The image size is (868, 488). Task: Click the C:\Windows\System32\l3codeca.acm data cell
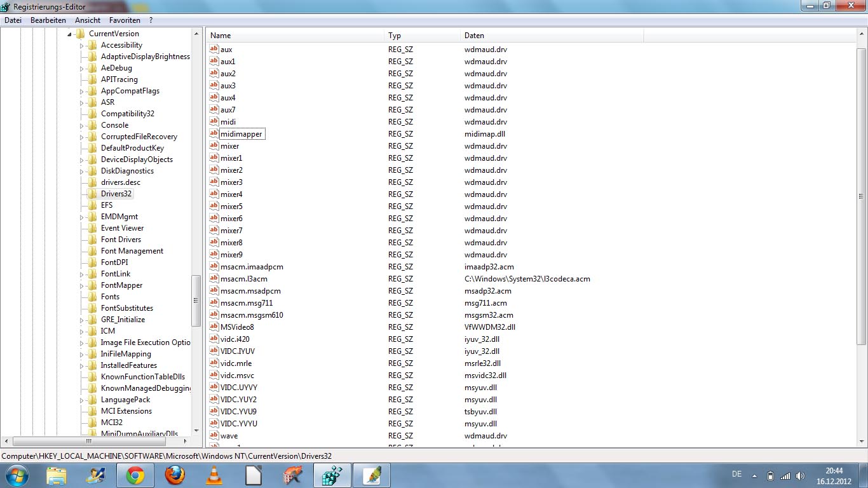click(527, 278)
